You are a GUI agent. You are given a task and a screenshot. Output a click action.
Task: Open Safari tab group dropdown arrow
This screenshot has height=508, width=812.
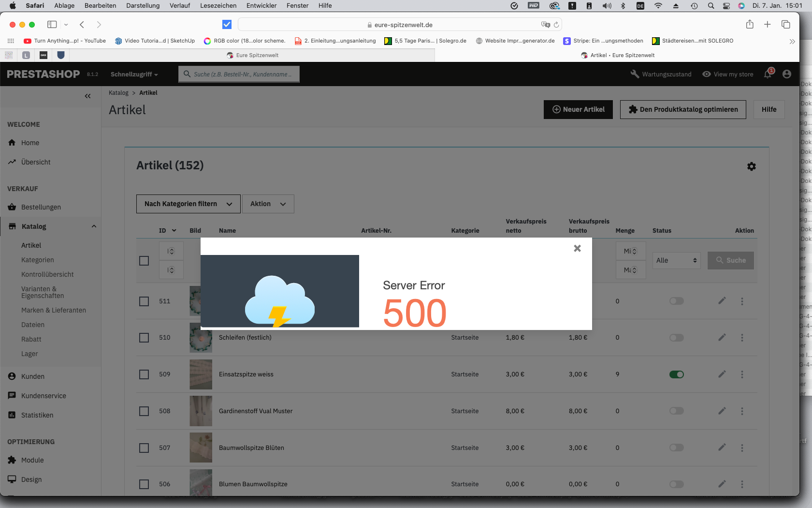coord(66,25)
